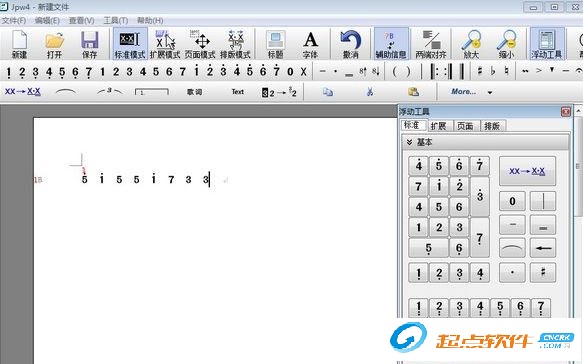
Task: Open a file using 打开 icon
Action: [x=54, y=44]
